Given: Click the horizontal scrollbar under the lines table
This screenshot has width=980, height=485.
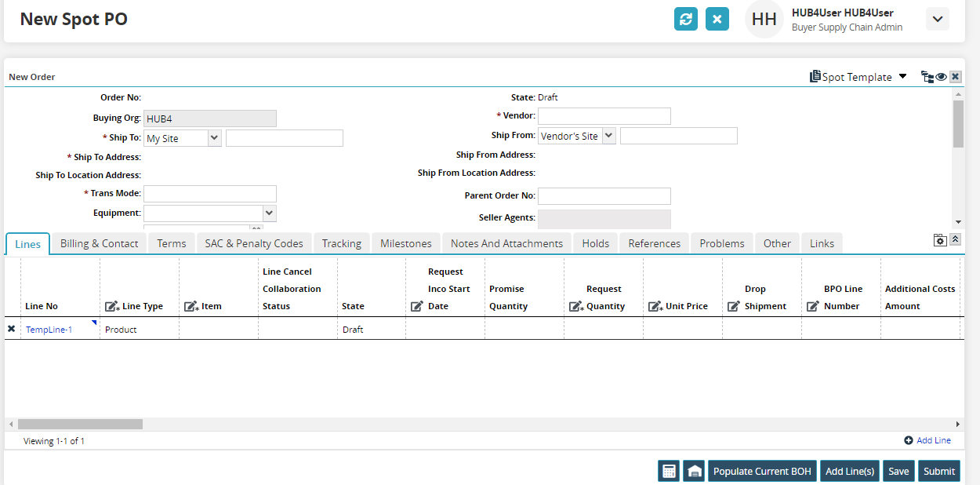Looking at the screenshot, I should [x=80, y=424].
